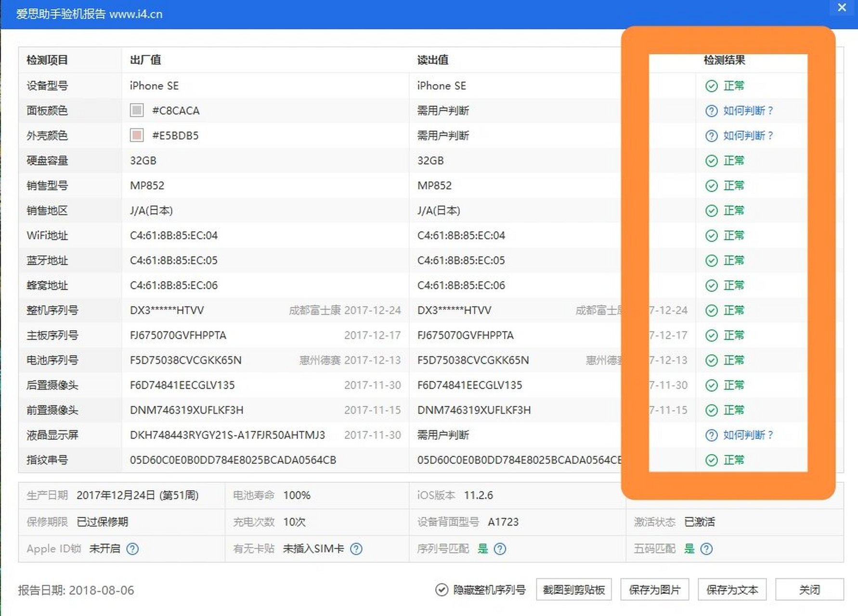Select factory rear camera serial F6D74841EECGLV135
Viewport: 858px width, 616px height.
(x=182, y=385)
